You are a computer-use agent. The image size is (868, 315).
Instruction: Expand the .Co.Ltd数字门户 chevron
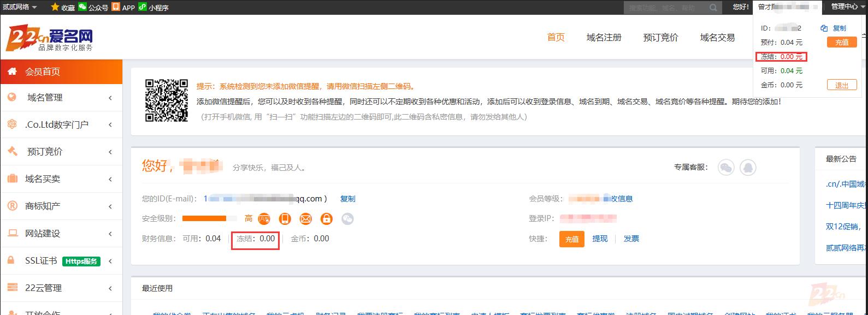coord(110,125)
